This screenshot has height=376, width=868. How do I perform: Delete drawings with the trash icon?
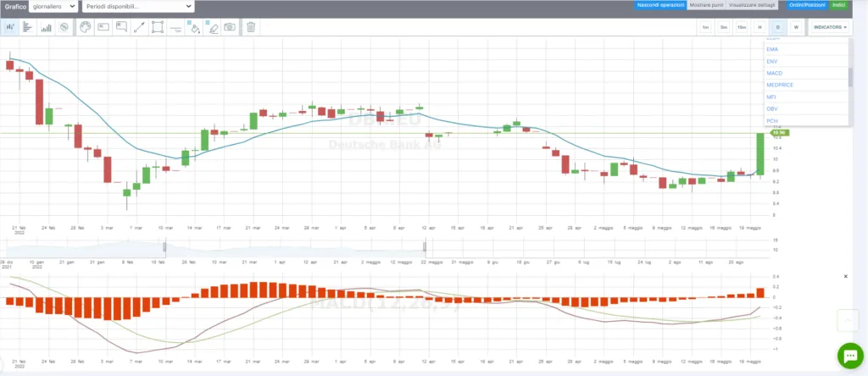251,27
